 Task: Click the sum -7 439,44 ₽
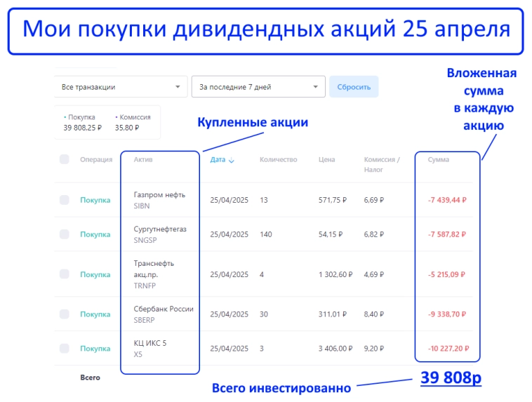coord(447,200)
